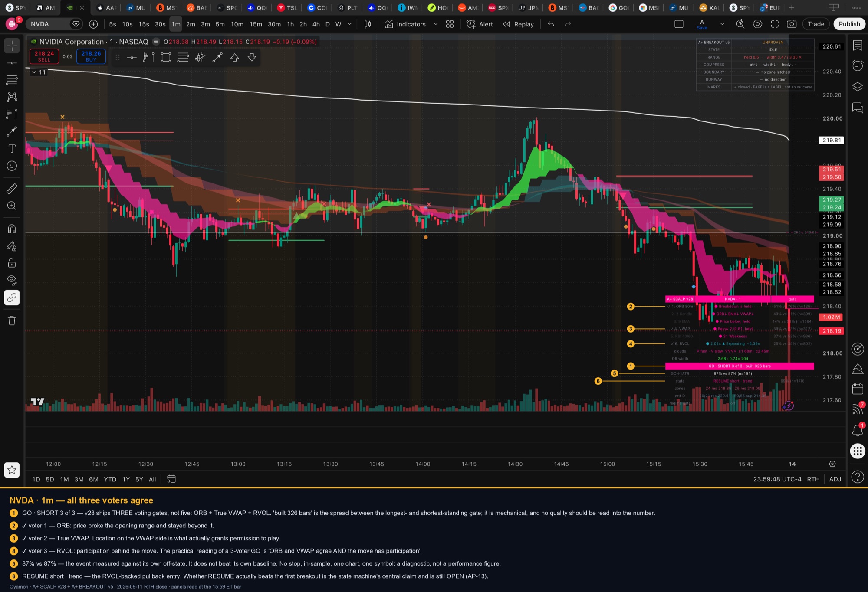Image resolution: width=868 pixels, height=592 pixels.
Task: Create an Alert from the toolbar
Action: [x=480, y=24]
